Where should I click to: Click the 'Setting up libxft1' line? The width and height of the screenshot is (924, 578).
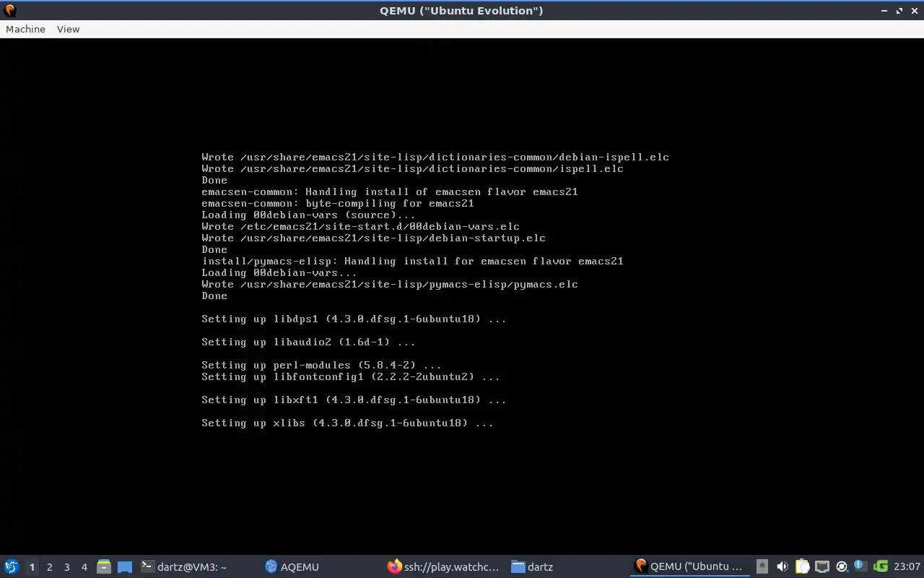tap(354, 400)
